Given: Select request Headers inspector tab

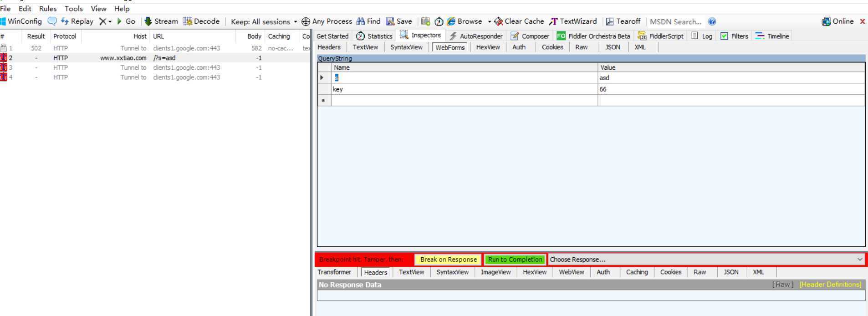Looking at the screenshot, I should click(329, 47).
